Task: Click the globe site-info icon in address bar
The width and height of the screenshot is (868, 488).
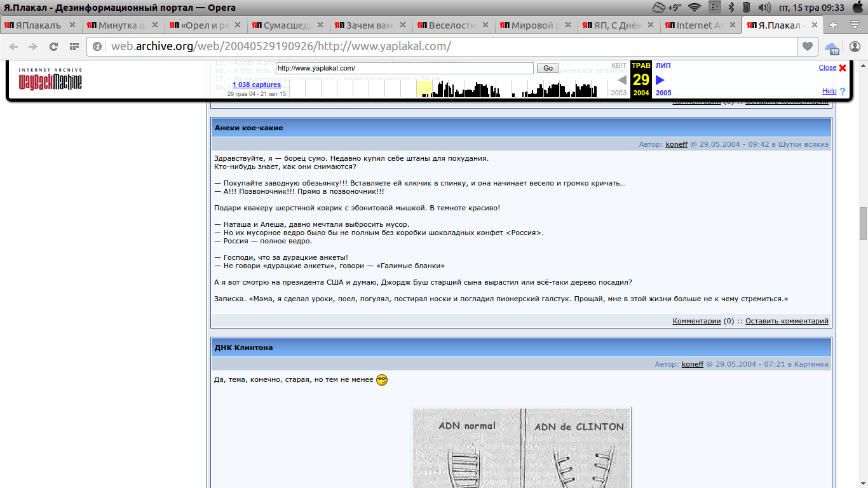Action: pos(98,46)
